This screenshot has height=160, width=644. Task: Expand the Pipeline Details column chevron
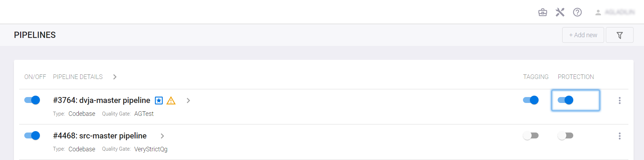[x=115, y=77]
